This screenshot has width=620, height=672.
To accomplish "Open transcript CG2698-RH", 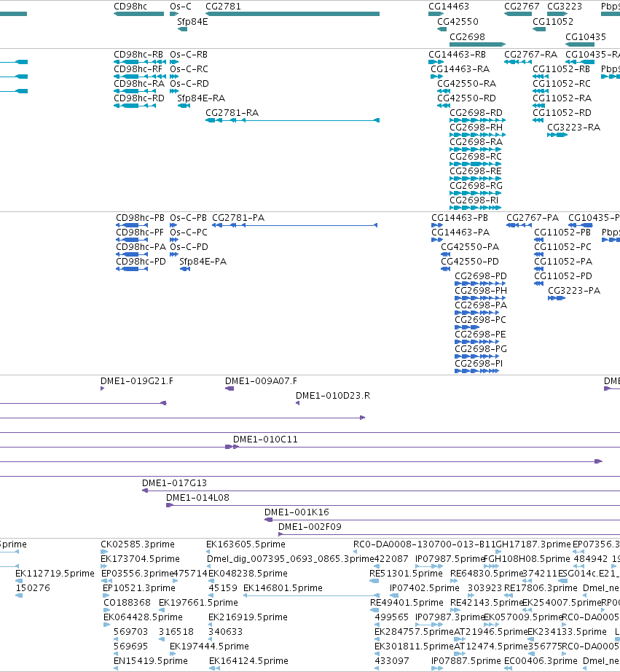I will click(476, 128).
